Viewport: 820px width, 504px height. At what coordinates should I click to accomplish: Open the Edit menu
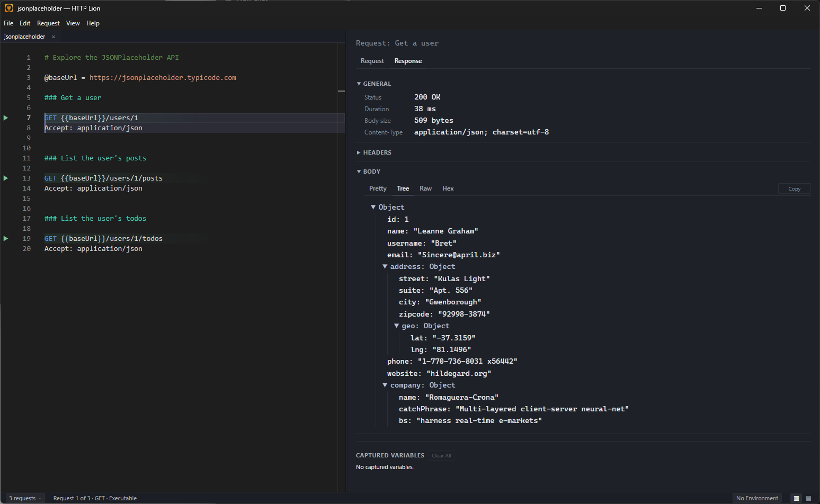tap(25, 23)
